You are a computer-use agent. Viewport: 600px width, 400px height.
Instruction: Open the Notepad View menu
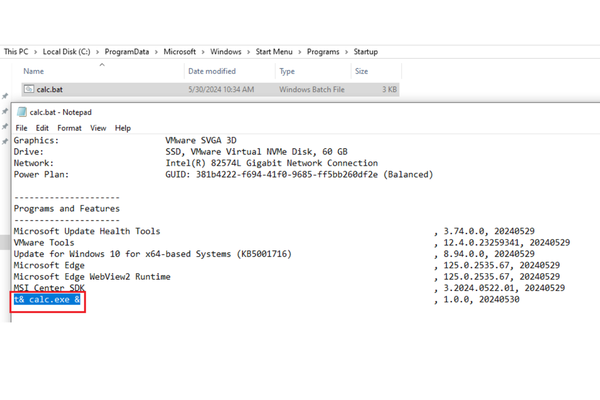pyautogui.click(x=98, y=128)
